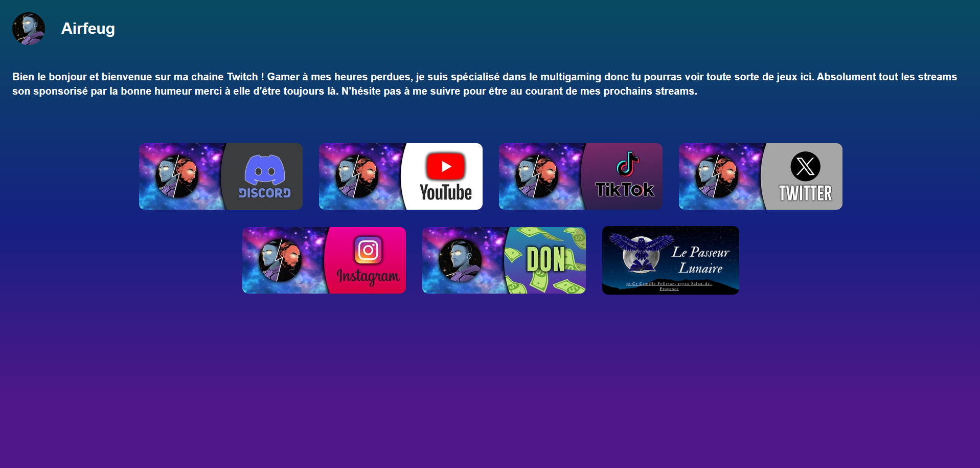The image size is (980, 468).
Task: Click the TWITTER text label
Action: point(806,194)
